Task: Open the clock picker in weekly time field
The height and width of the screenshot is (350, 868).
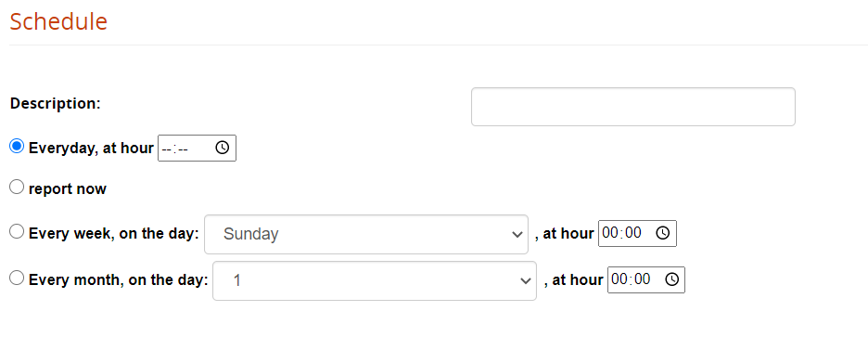Action: coord(663,233)
